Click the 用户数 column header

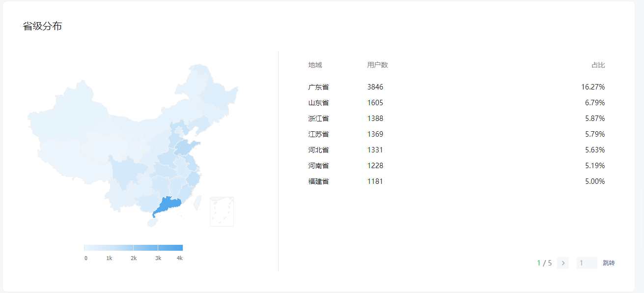tap(377, 65)
